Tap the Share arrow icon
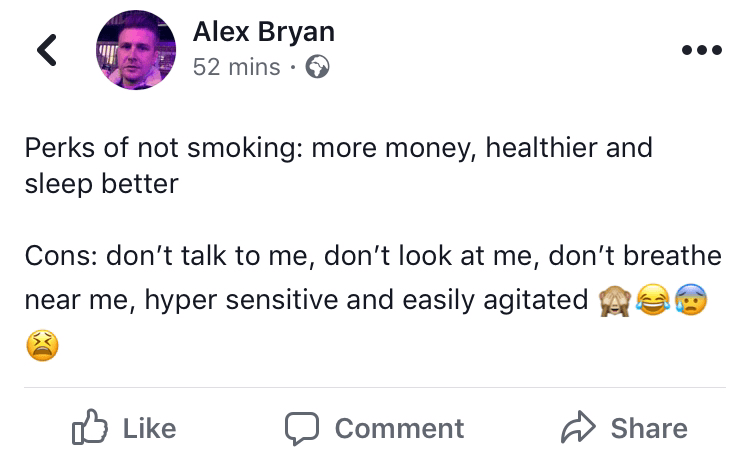 575,428
